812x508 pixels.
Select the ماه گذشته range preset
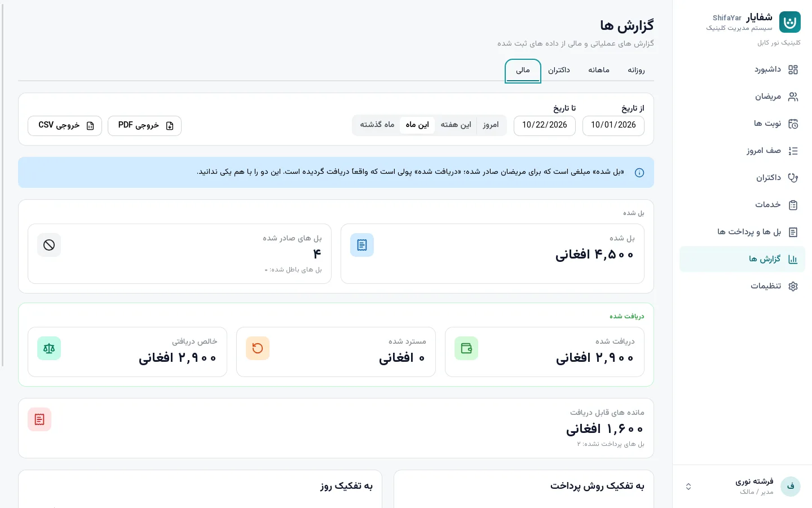(377, 125)
